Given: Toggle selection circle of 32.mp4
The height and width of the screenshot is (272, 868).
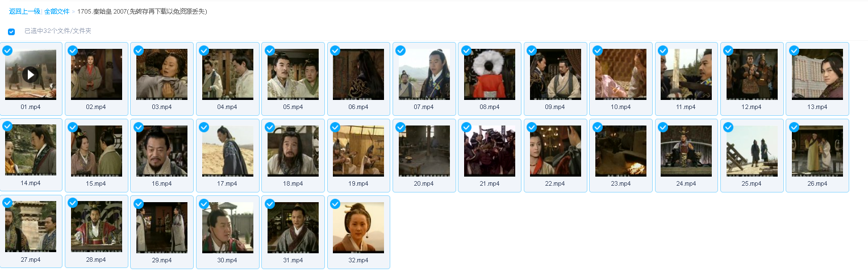Looking at the screenshot, I should (335, 204).
